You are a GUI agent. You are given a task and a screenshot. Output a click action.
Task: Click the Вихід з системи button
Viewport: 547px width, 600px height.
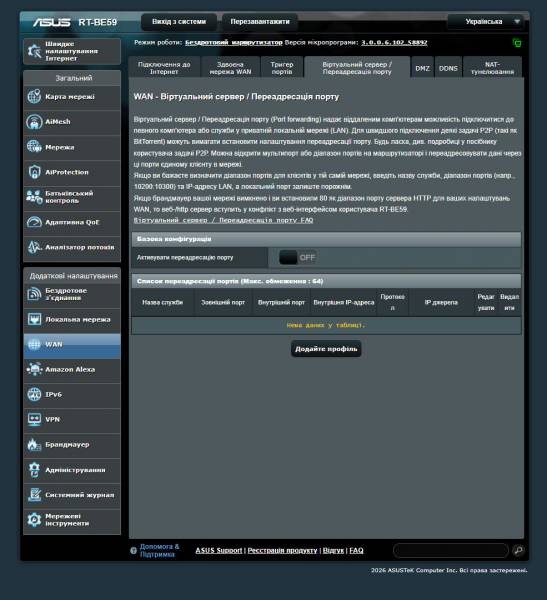(x=179, y=22)
